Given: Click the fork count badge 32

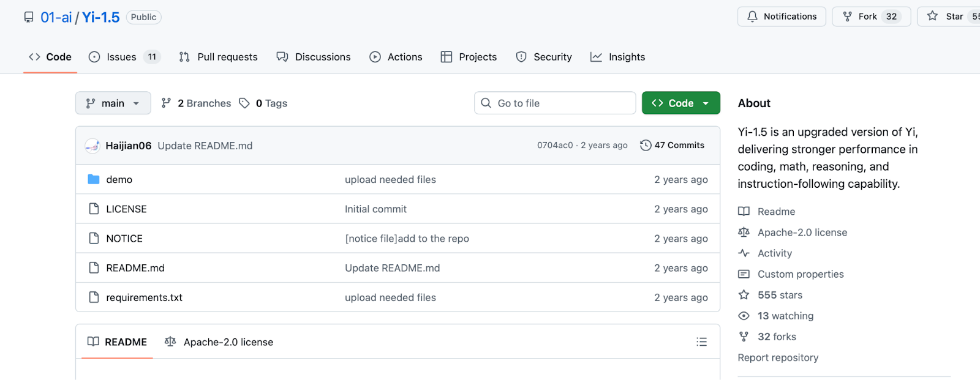Looking at the screenshot, I should coord(891,17).
